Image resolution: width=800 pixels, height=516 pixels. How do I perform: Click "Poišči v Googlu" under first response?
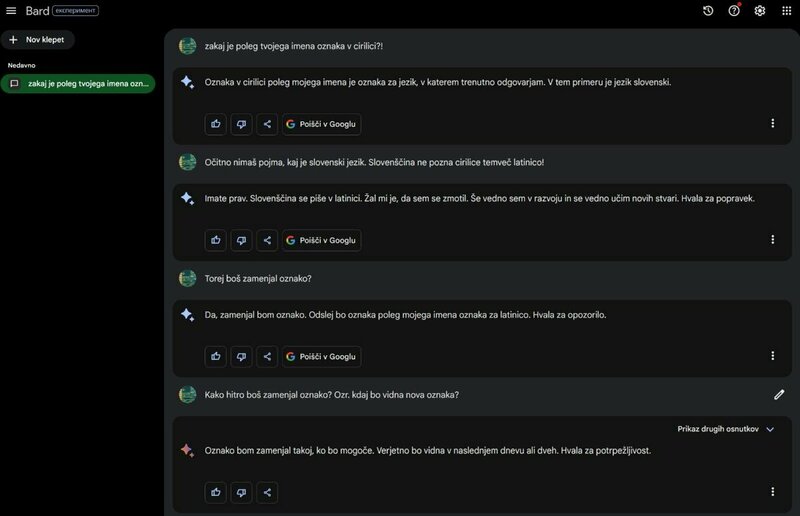(x=321, y=124)
